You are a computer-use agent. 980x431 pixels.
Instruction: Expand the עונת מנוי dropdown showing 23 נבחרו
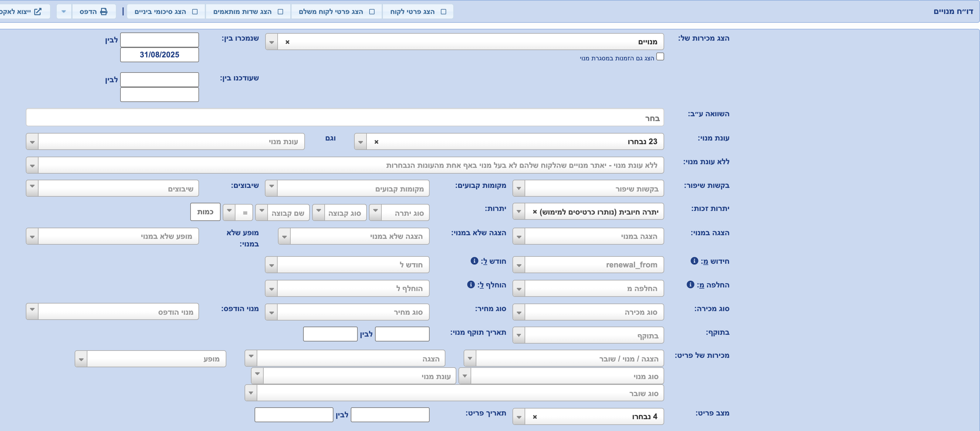[361, 142]
